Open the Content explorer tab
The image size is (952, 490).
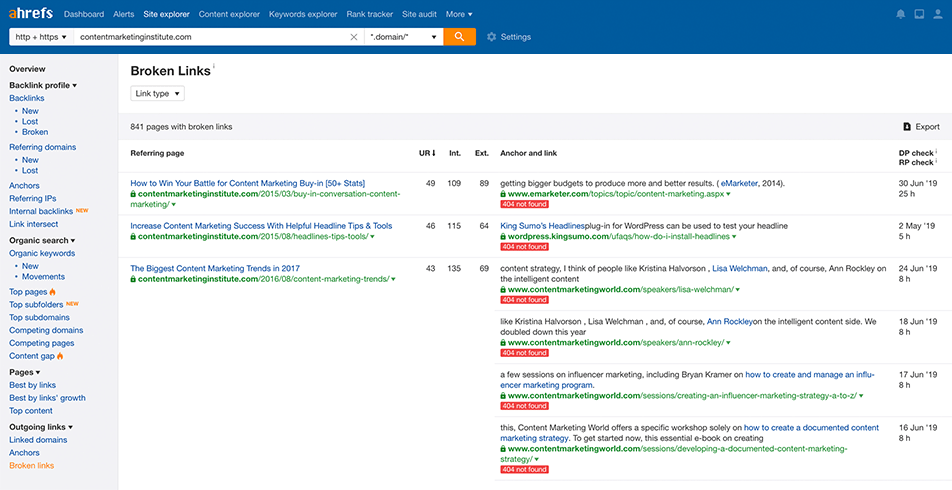pyautogui.click(x=229, y=14)
